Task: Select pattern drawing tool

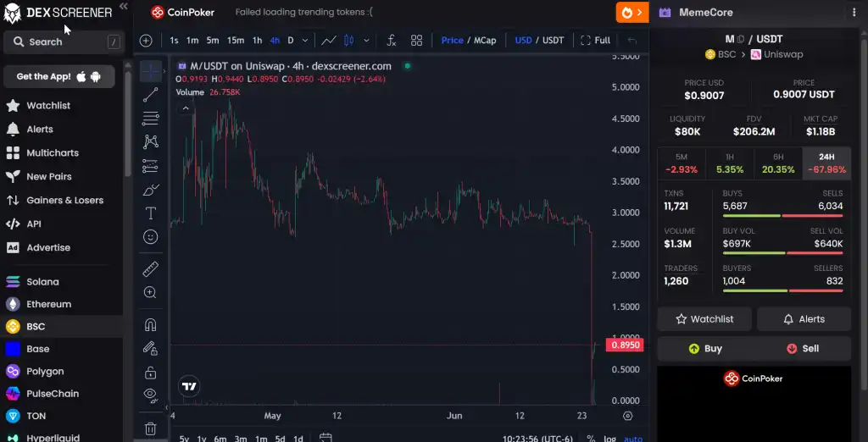Action: coord(150,142)
